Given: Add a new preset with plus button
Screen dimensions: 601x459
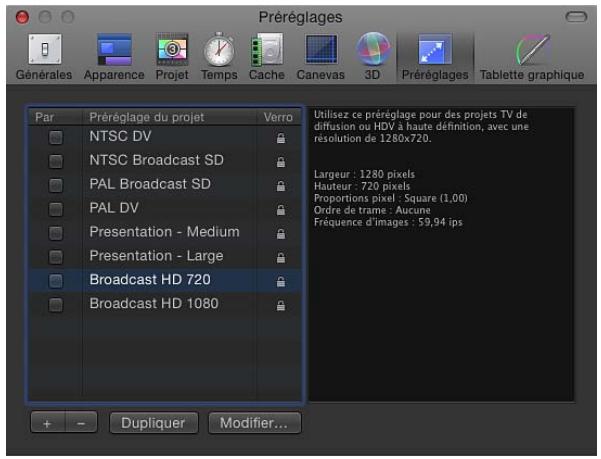Looking at the screenshot, I should tap(48, 423).
